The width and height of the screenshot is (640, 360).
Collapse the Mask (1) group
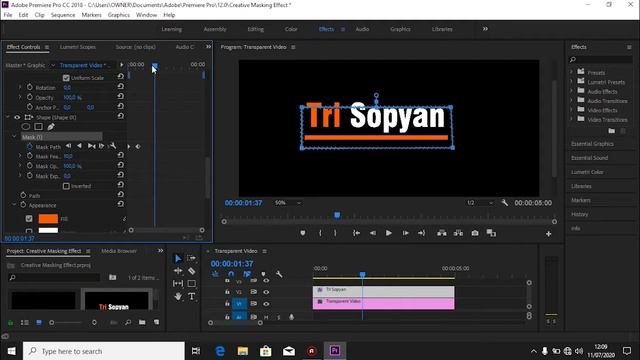coord(14,136)
